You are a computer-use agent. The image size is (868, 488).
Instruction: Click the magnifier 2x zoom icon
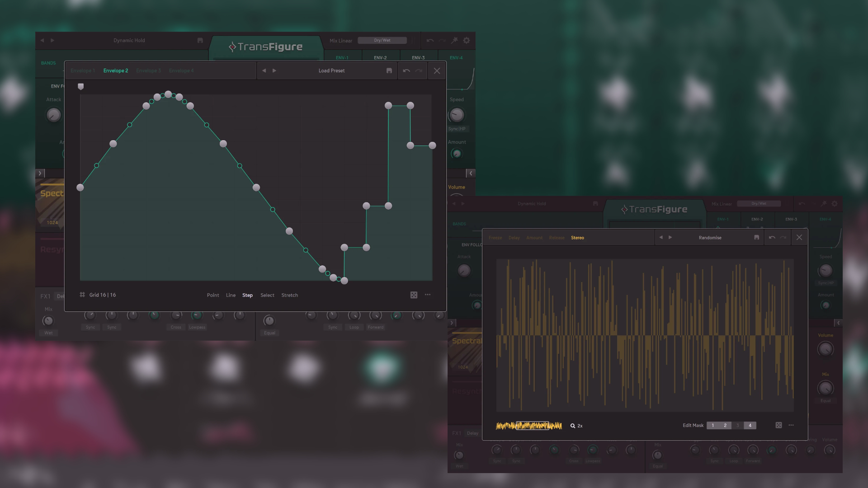[573, 426]
